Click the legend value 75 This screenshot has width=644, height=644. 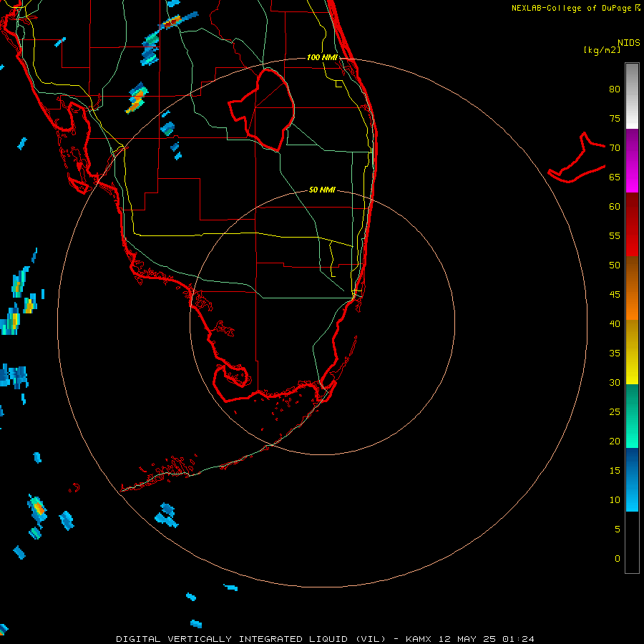pos(615,118)
